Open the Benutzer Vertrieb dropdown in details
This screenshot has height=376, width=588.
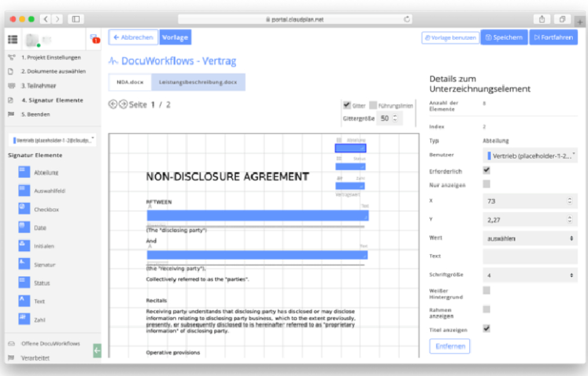530,156
